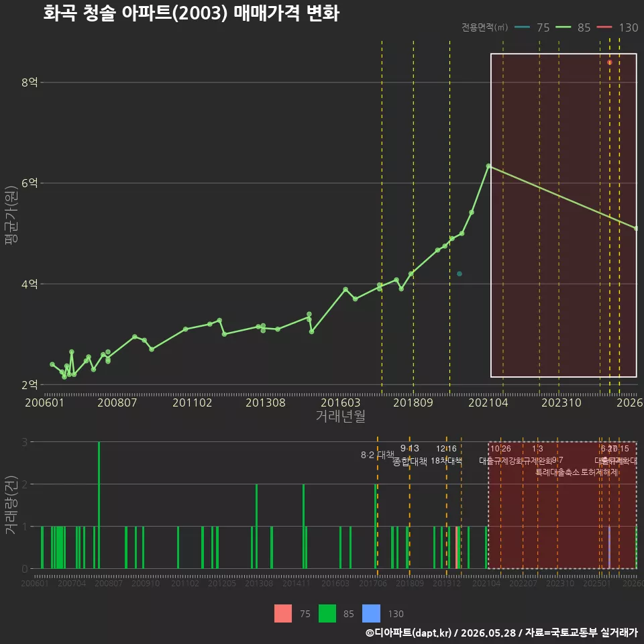644x644 pixels.
Task: Click the 거래량(건) axis title
Action: point(11,505)
